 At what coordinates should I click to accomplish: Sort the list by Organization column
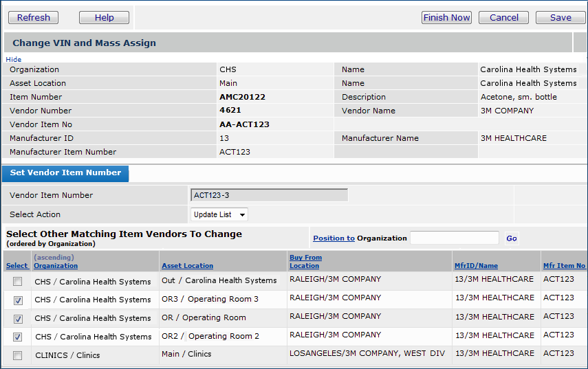[56, 265]
